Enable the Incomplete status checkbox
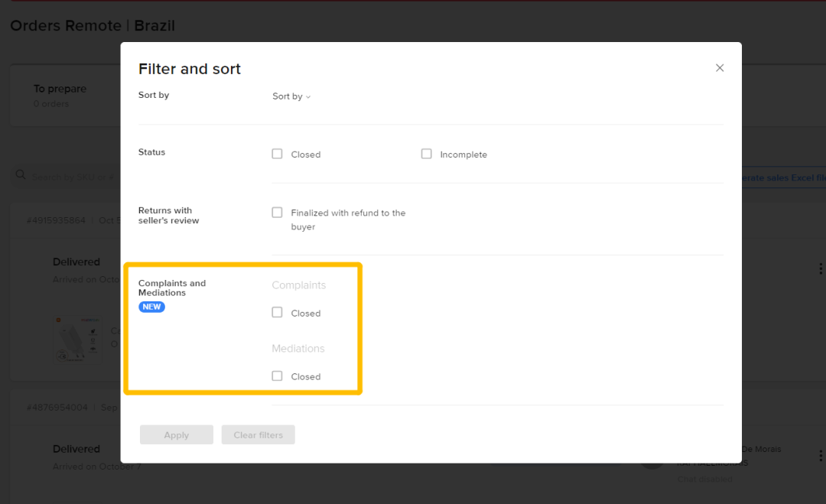Screen dimensions: 826x504 coord(427,154)
